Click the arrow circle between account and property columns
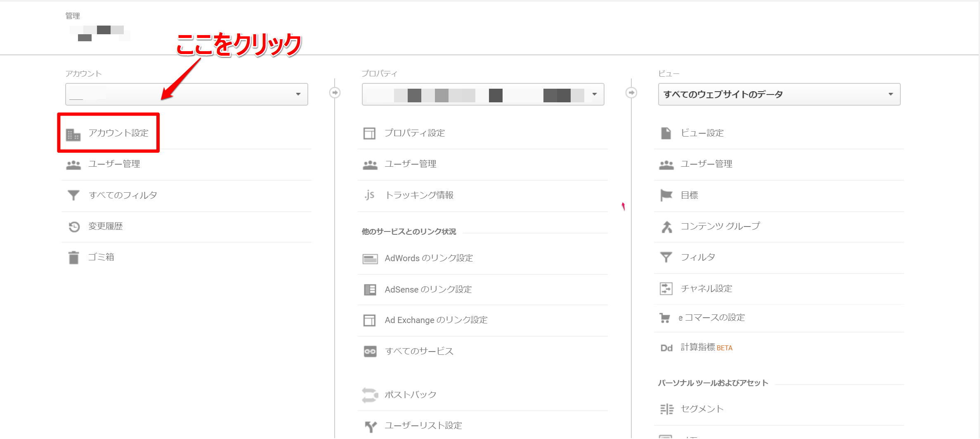980x439 pixels. coord(335,92)
